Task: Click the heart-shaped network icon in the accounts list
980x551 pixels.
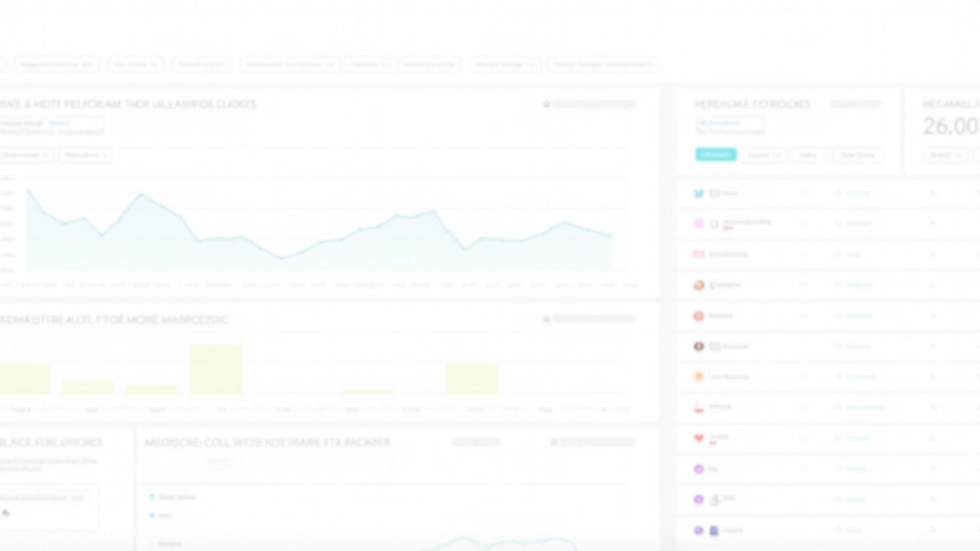Action: 699,438
